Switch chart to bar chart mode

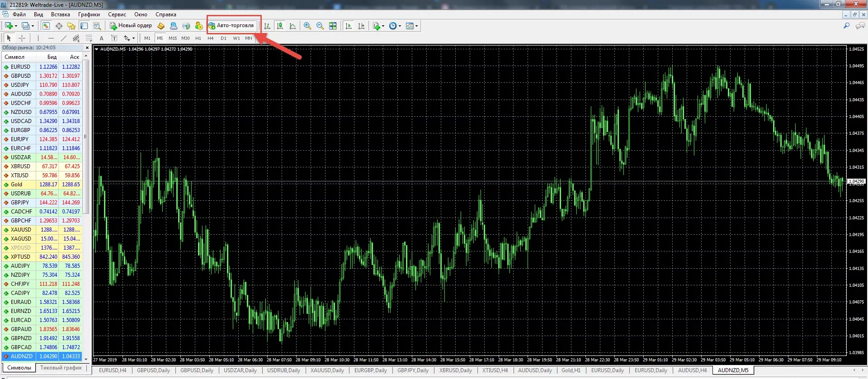click(267, 26)
